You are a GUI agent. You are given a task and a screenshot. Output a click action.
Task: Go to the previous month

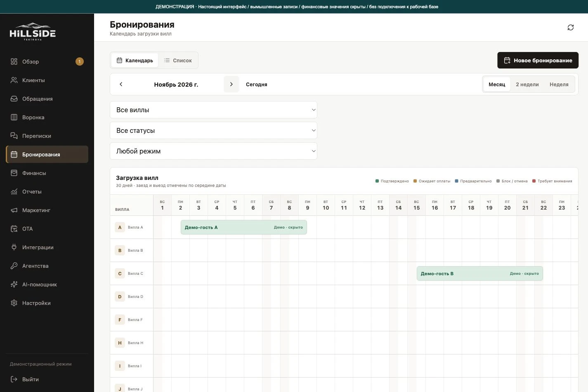tap(121, 84)
